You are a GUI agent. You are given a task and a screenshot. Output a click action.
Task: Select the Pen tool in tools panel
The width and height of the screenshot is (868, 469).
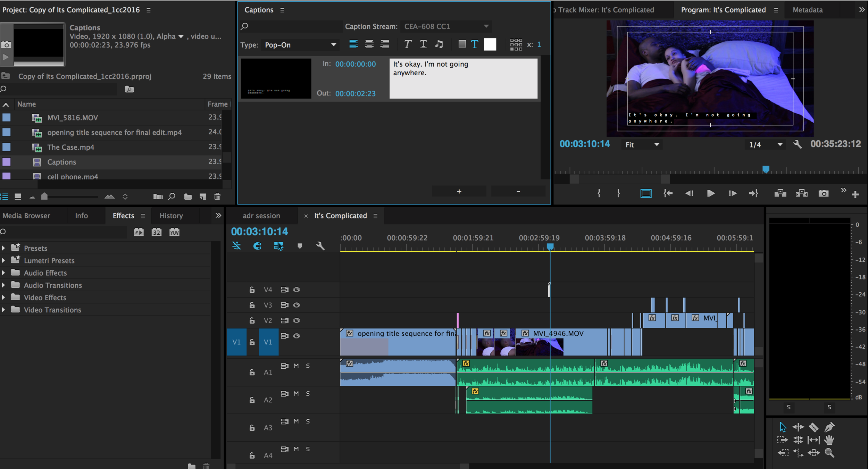829,427
